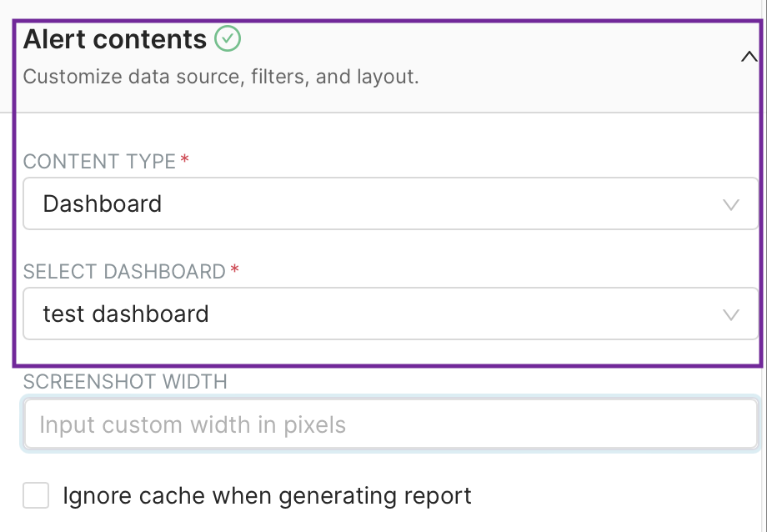Screen dimensions: 767x532
Task: Click the red asterisk beside CONTENT TYPE
Action: coord(184,159)
